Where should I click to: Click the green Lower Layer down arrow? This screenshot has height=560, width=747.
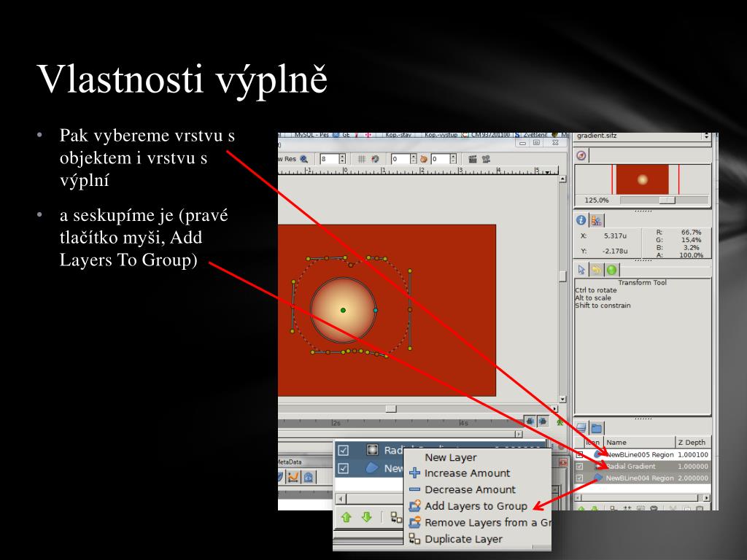coord(366,517)
